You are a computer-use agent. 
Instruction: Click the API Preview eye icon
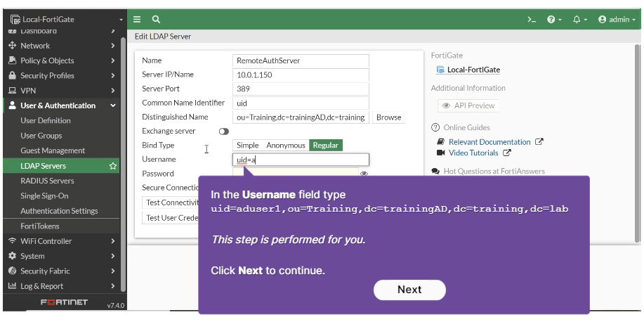(446, 105)
